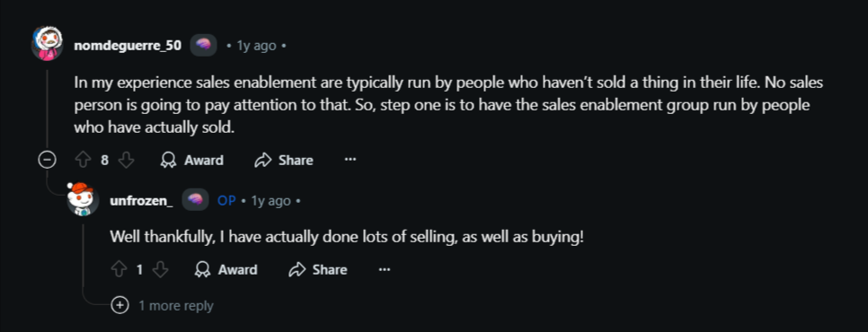This screenshot has height=332, width=868.
Task: Share unfrozen_'s reply
Action: (318, 269)
